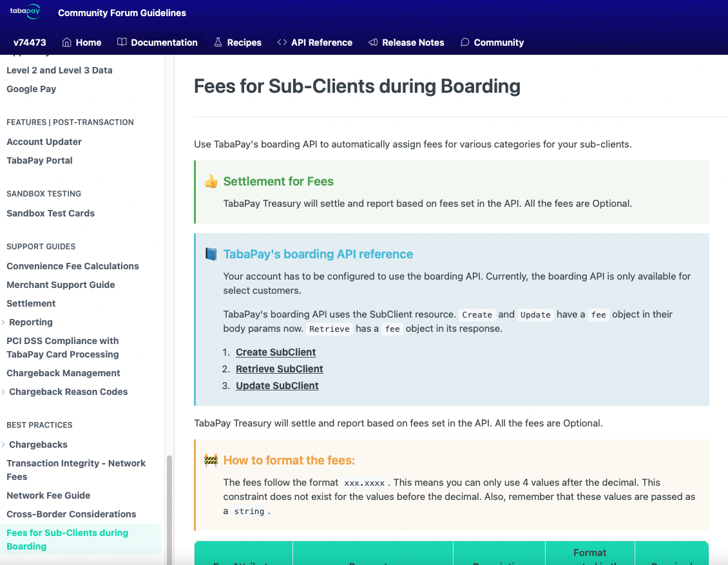The image size is (728, 565).
Task: Open PCI DSS Compliance with TabaPay page
Action: tap(62, 347)
